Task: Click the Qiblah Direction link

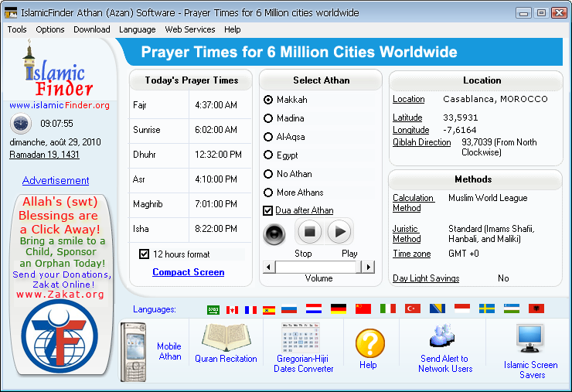Action: [422, 142]
